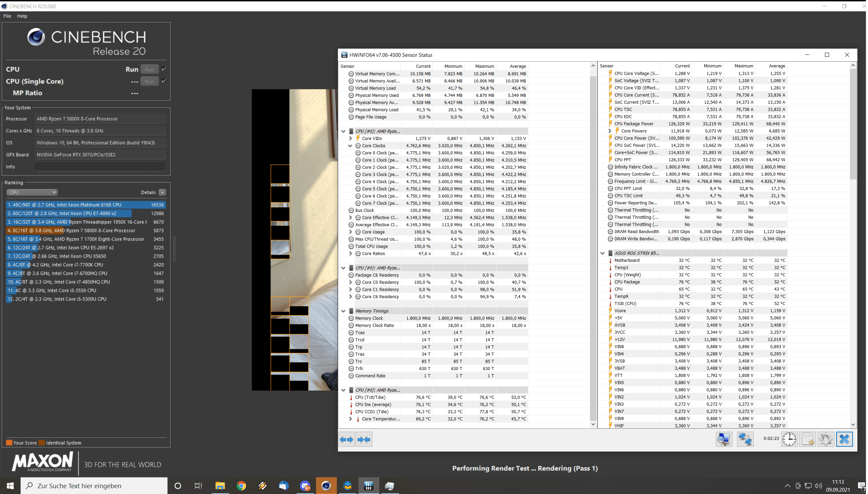This screenshot has width=868, height=494.
Task: Open the blue-orange swirl app in taskbar
Action: pyautogui.click(x=347, y=485)
